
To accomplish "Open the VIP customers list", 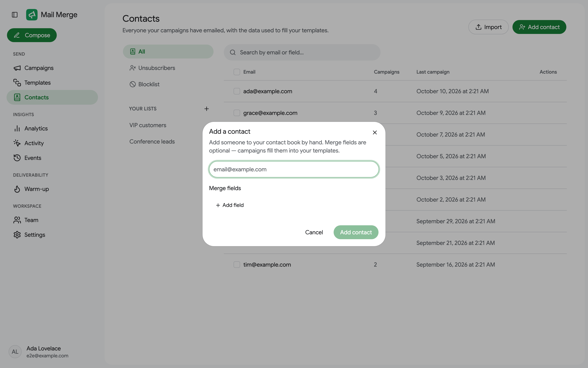I will coord(148,125).
